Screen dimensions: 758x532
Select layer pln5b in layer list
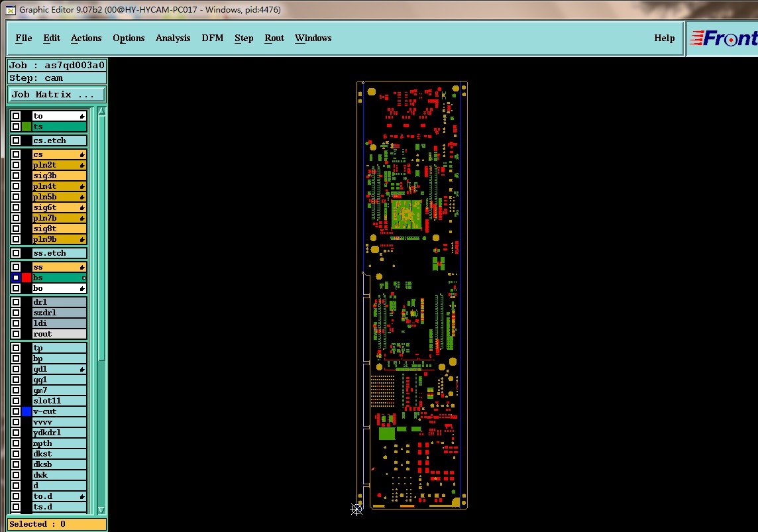[x=59, y=197]
